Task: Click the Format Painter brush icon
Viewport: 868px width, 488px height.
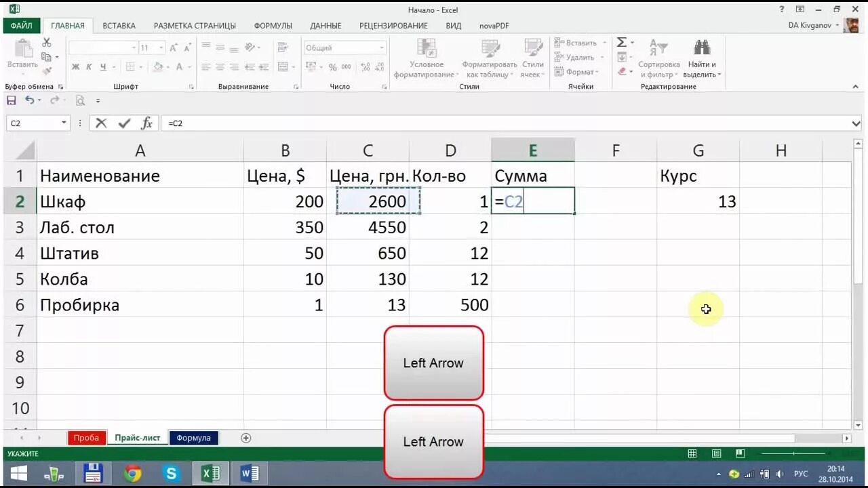Action: (47, 70)
